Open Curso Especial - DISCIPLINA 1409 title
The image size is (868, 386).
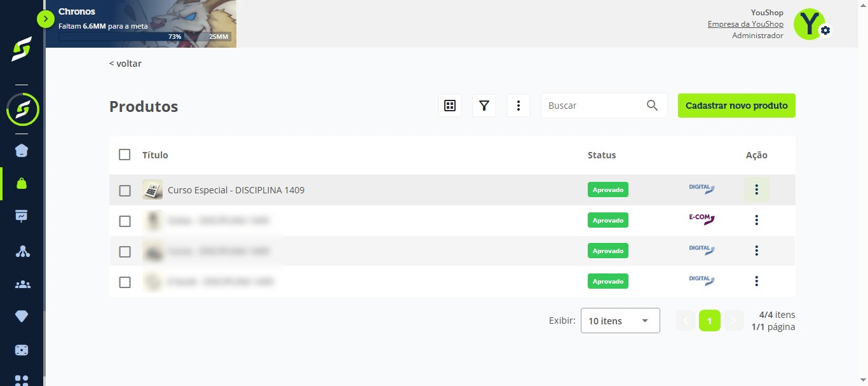click(236, 190)
